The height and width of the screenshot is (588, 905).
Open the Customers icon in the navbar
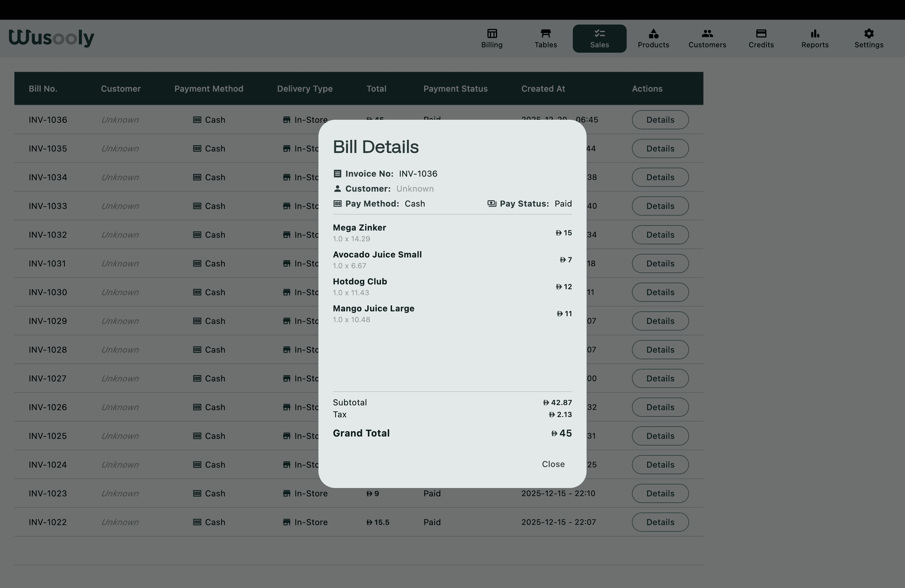pos(707,34)
